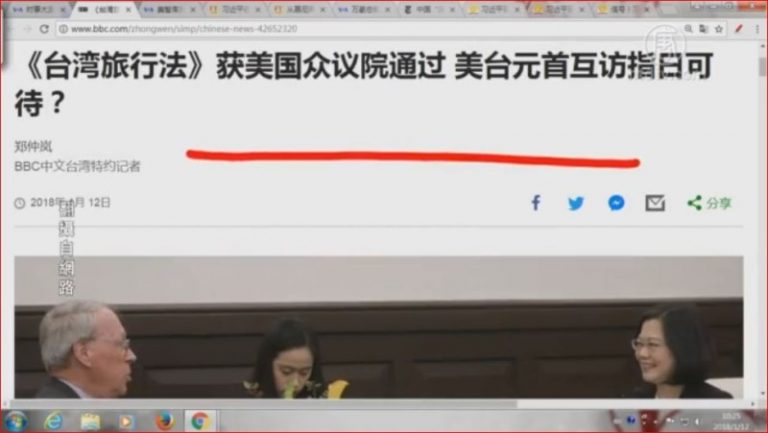
Task: Share the article on Facebook
Action: click(536, 203)
